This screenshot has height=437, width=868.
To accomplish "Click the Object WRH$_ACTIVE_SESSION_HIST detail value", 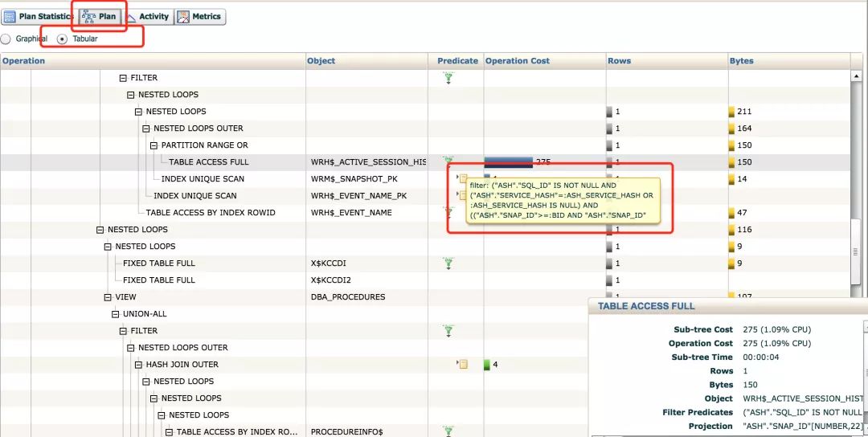I will (x=803, y=398).
